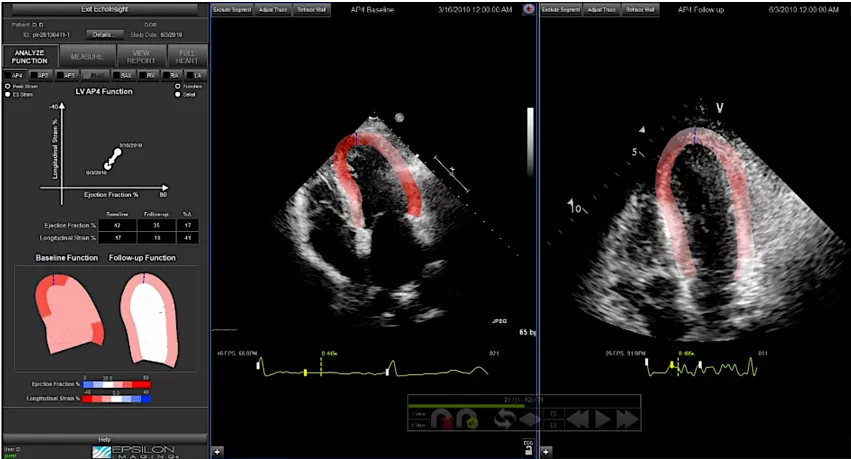Expand the Help bar at bottom of sidebar
The image size is (851, 459).
(104, 438)
